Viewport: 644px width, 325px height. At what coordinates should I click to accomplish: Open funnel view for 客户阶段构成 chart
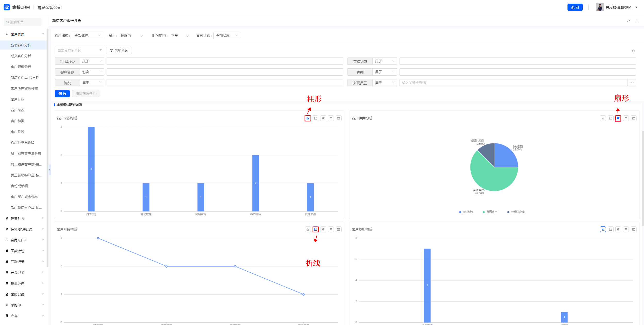pos(331,229)
